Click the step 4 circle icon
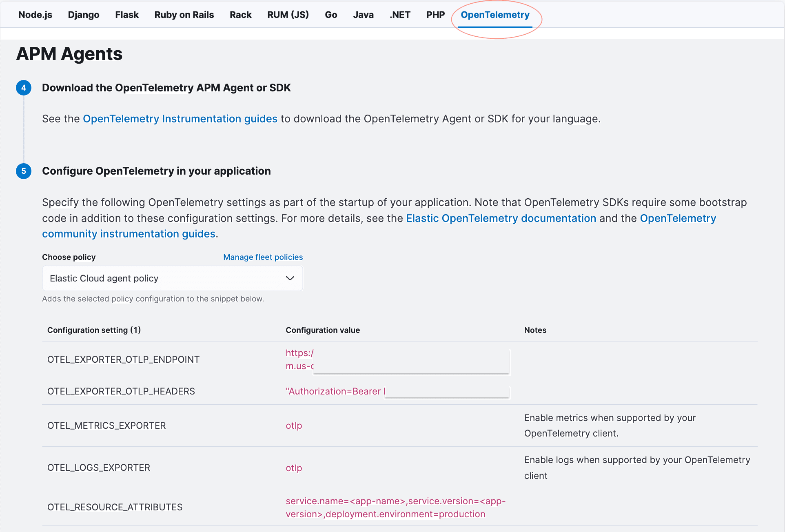 [x=24, y=88]
